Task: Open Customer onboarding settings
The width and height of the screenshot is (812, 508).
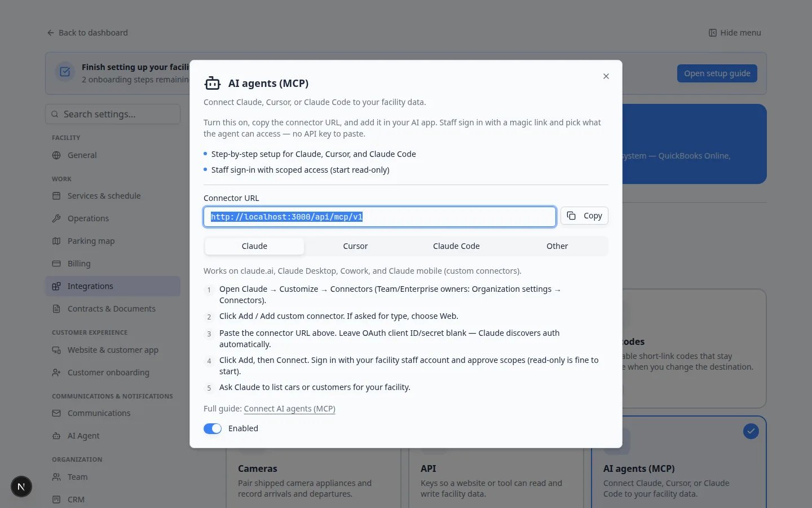Action: pyautogui.click(x=113, y=373)
